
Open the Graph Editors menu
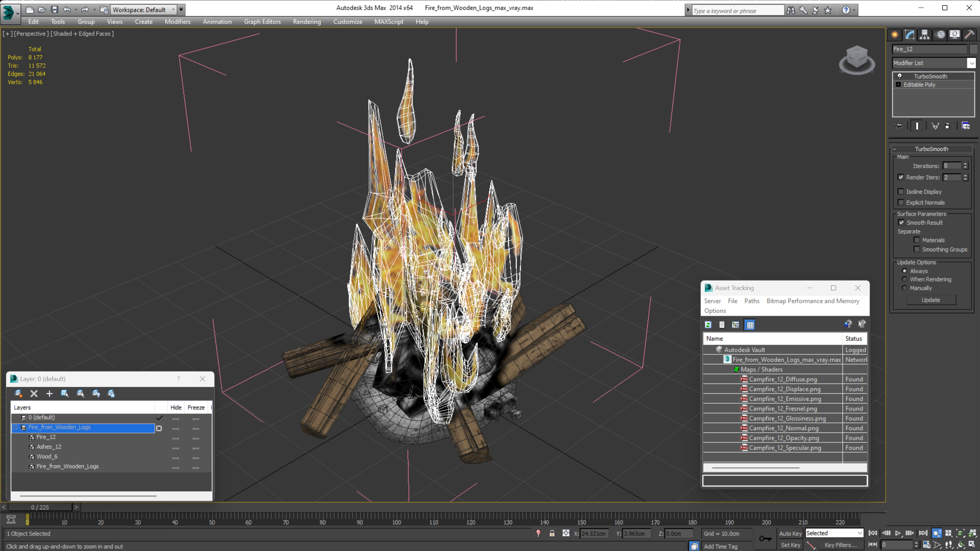262,22
